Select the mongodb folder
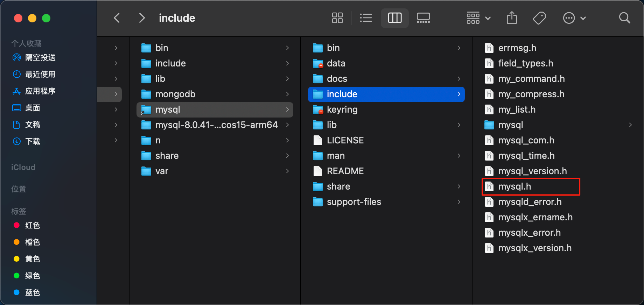Screen dimensions: 644x305 pos(175,94)
